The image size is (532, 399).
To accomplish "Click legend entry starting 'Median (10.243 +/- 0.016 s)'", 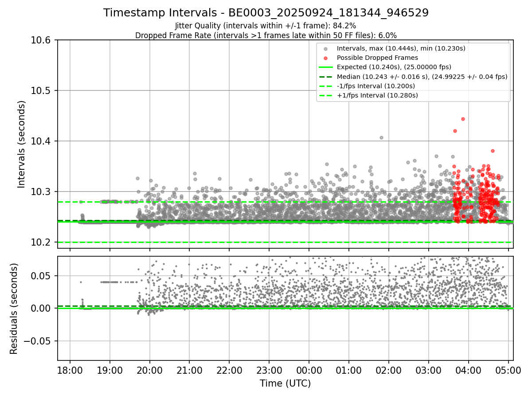I will pyautogui.click(x=422, y=76).
